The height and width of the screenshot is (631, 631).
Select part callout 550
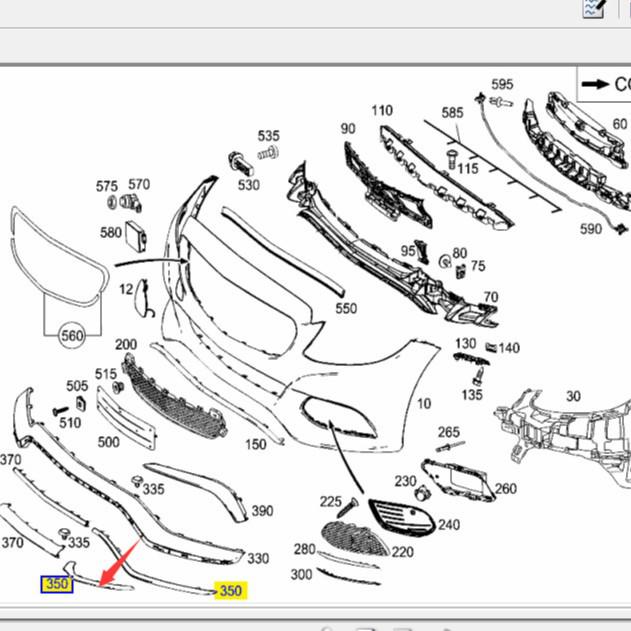point(346,309)
